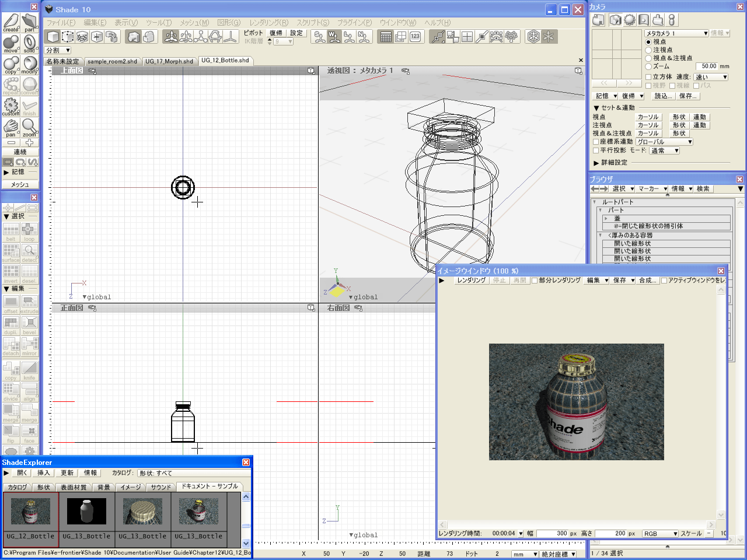Click the mirror mesh tool
The image size is (747, 560).
point(29,346)
